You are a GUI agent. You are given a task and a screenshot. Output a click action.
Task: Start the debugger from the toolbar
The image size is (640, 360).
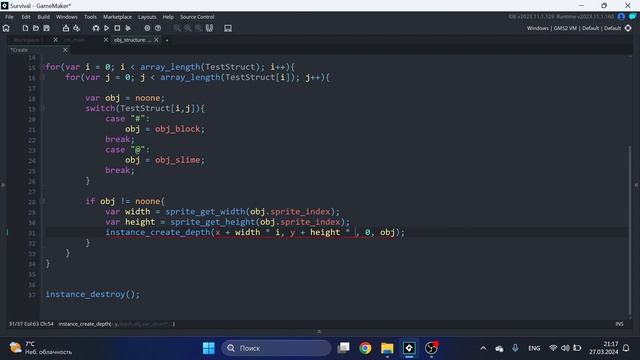pos(96,28)
